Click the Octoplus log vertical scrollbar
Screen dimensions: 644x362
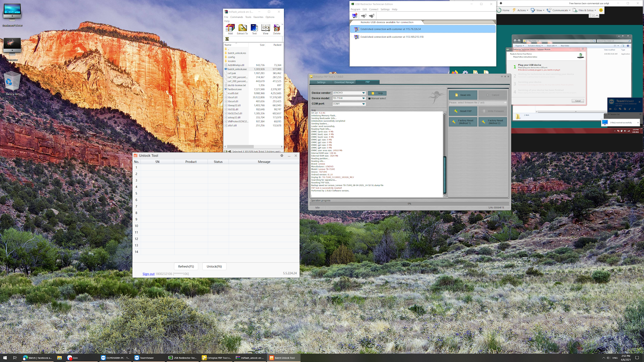click(445, 175)
